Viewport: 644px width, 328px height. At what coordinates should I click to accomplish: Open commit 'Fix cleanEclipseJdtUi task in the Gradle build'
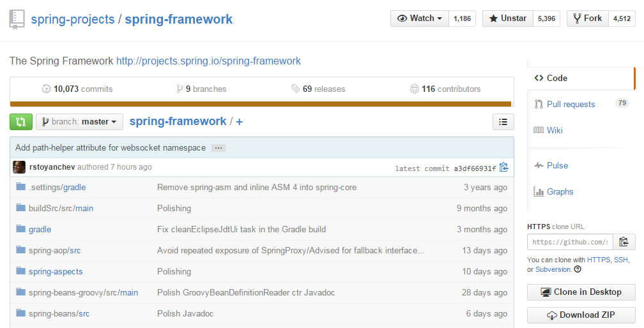[241, 229]
